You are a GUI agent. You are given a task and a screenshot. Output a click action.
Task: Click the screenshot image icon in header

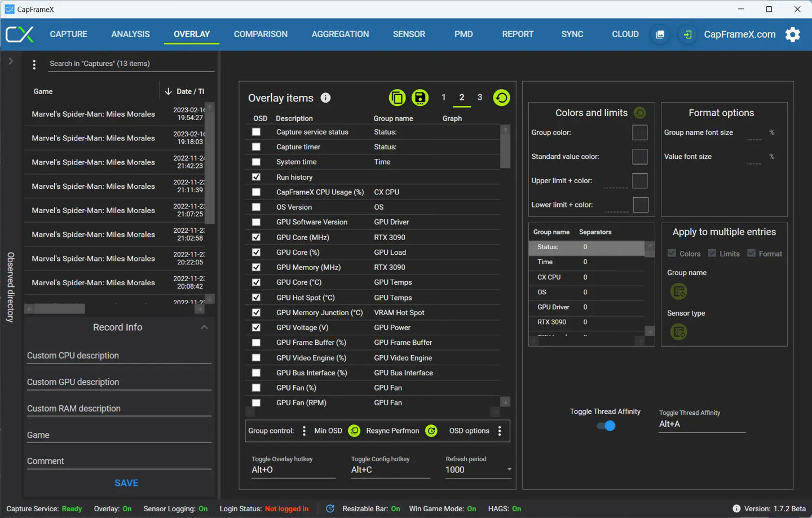tap(660, 34)
